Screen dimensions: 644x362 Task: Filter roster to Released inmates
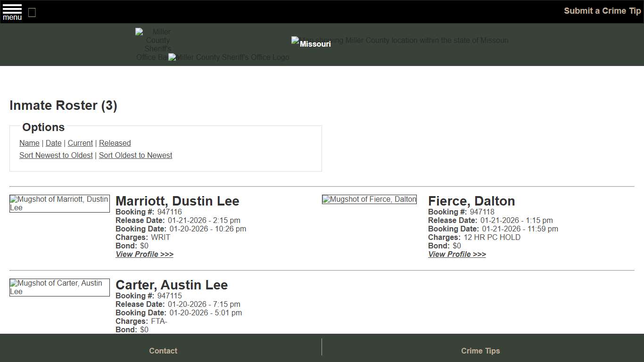(x=115, y=143)
